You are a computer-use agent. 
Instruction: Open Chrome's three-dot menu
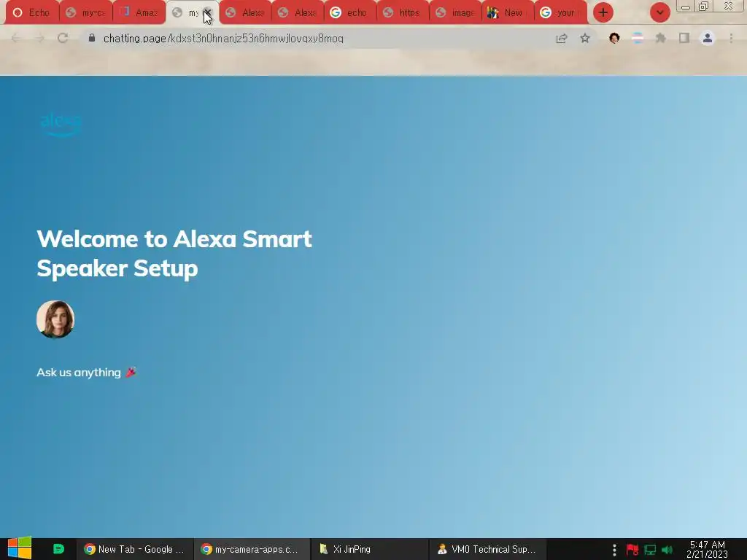731,38
